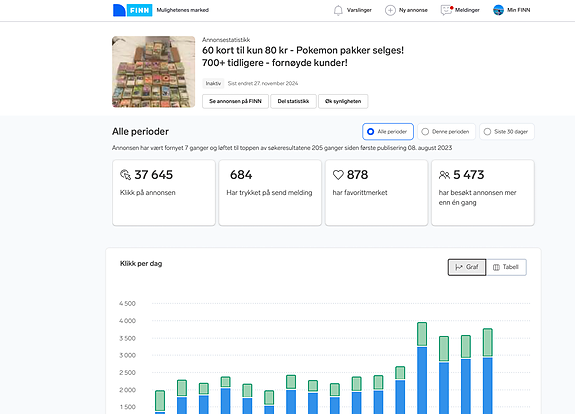This screenshot has width=575, height=414.
Task: Click the Inaktiv status badge
Action: point(213,84)
